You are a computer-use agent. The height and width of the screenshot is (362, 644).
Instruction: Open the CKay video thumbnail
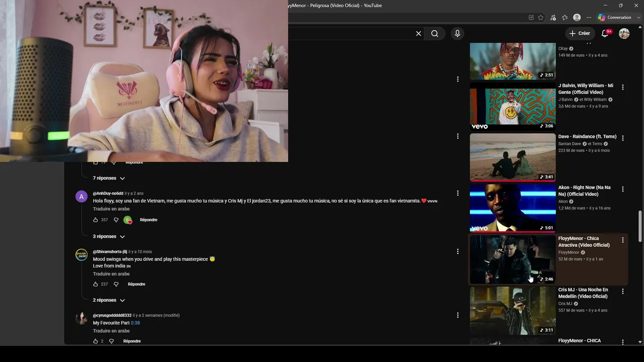513,61
